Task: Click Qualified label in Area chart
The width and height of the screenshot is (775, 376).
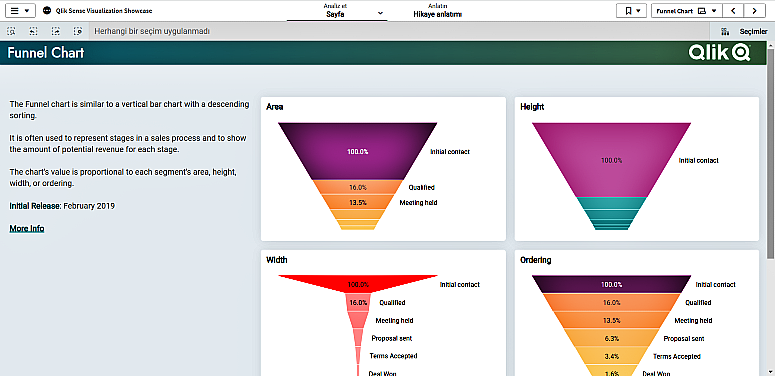Action: 422,187
